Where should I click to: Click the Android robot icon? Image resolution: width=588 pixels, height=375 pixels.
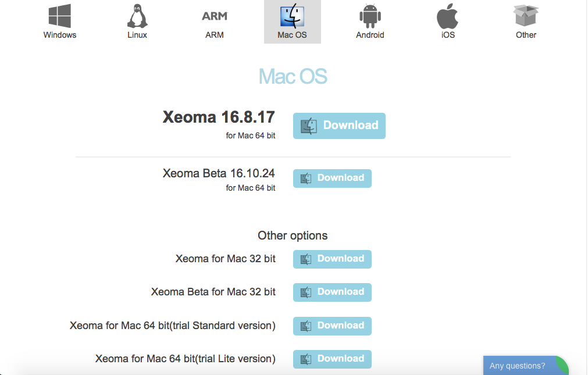pyautogui.click(x=370, y=16)
